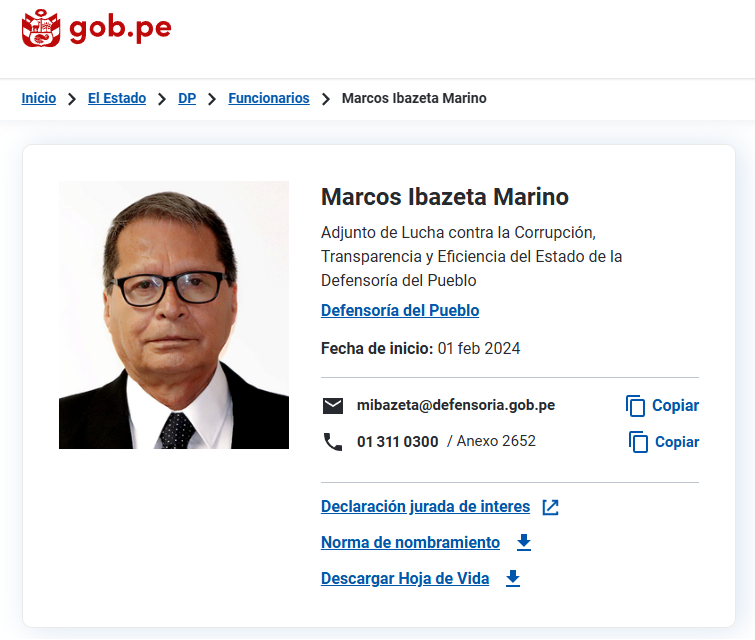Click the telephone handset icon
The image size is (755, 640).
(333, 442)
